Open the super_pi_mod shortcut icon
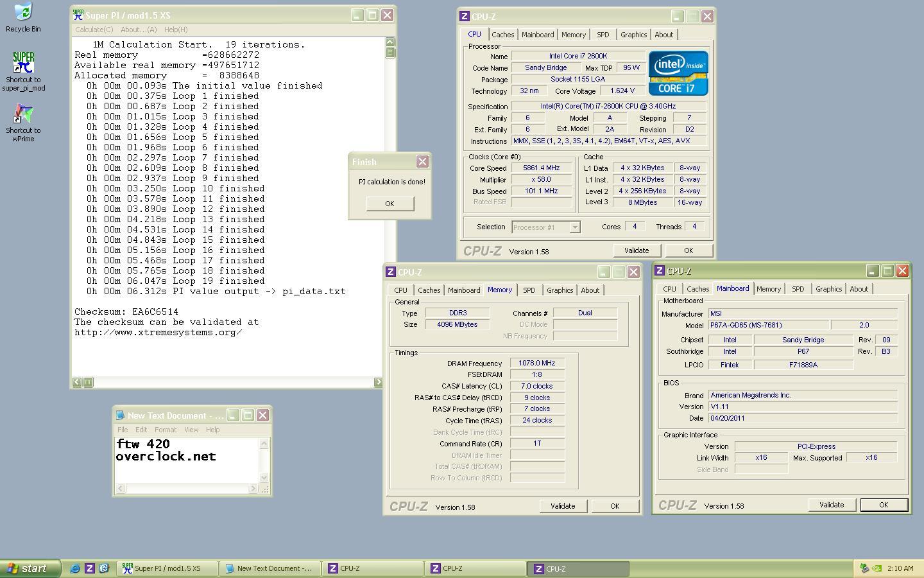Viewport: 924px width, 578px height. [23, 63]
